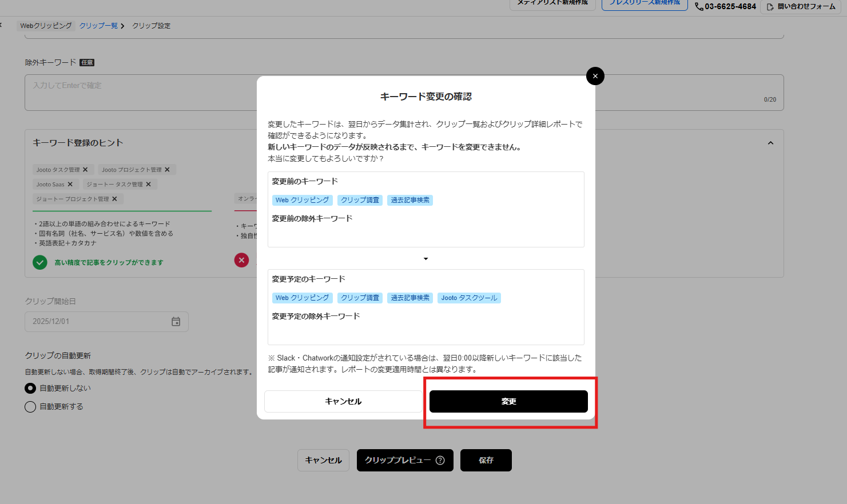Image resolution: width=847 pixels, height=504 pixels.
Task: Click the phone icon beside 03-6625-4684
Action: click(x=699, y=6)
